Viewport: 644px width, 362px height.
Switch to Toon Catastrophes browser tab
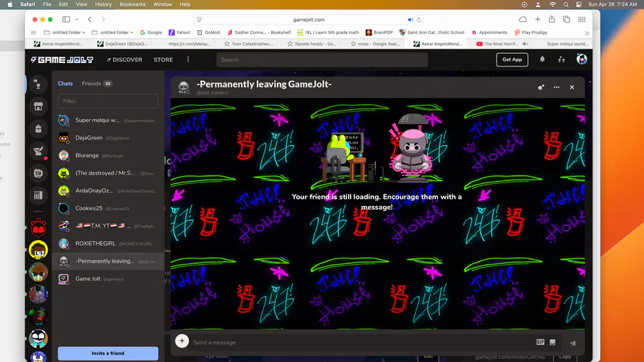coord(248,44)
